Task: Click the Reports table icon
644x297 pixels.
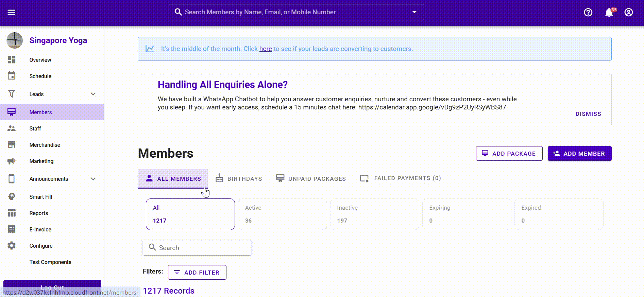Action: [x=12, y=213]
